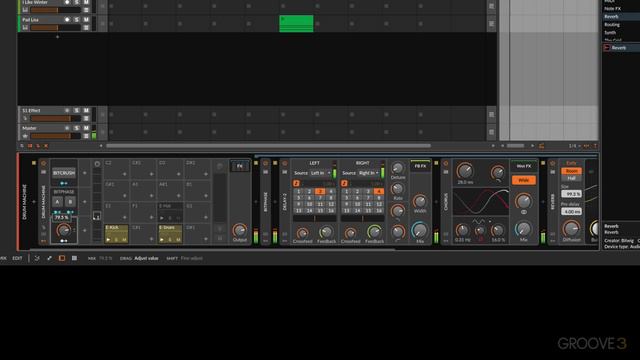Click the grid panel icon in the footer
This screenshot has height=360, width=640.
point(74,258)
